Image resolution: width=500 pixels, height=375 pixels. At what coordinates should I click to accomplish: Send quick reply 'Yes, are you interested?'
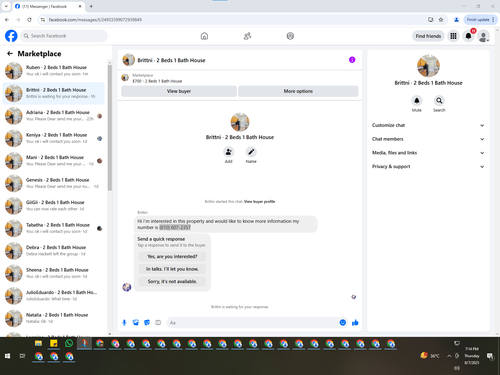(172, 256)
